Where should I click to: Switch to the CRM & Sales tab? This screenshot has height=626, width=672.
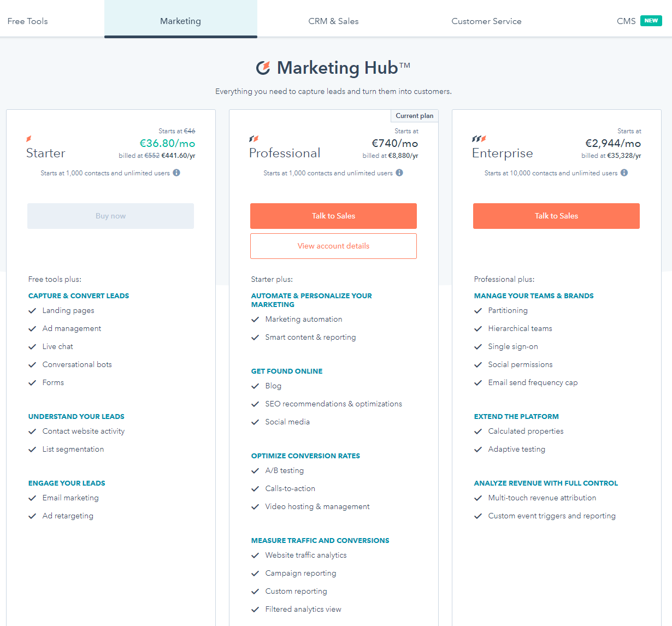point(333,21)
